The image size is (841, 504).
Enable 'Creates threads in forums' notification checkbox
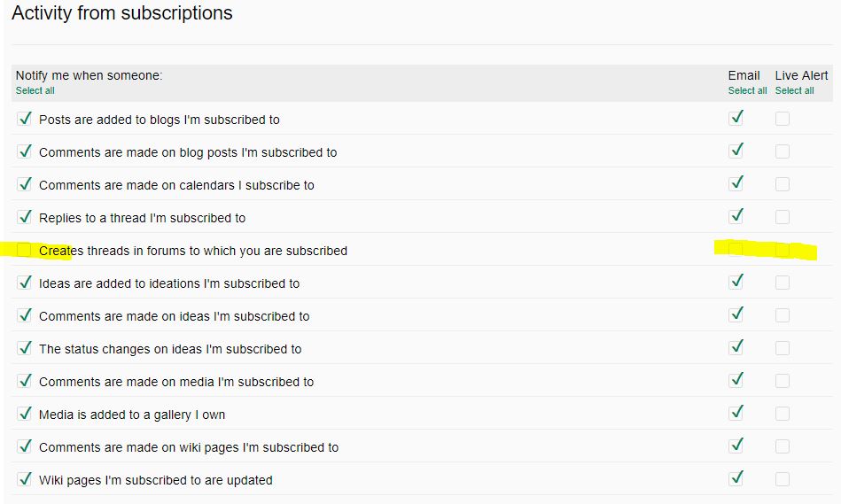click(x=24, y=250)
